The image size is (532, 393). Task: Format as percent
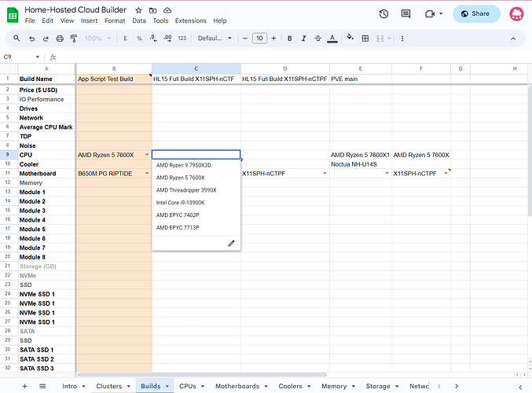[x=139, y=39]
